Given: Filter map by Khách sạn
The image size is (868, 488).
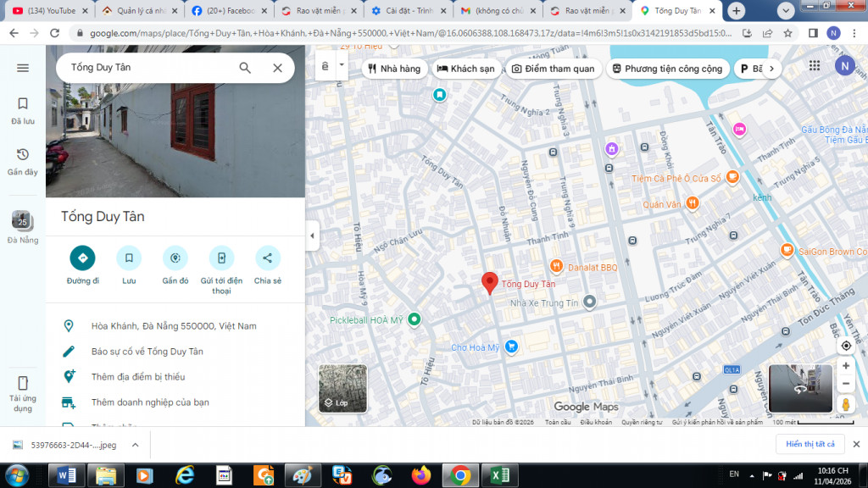Looking at the screenshot, I should (465, 69).
